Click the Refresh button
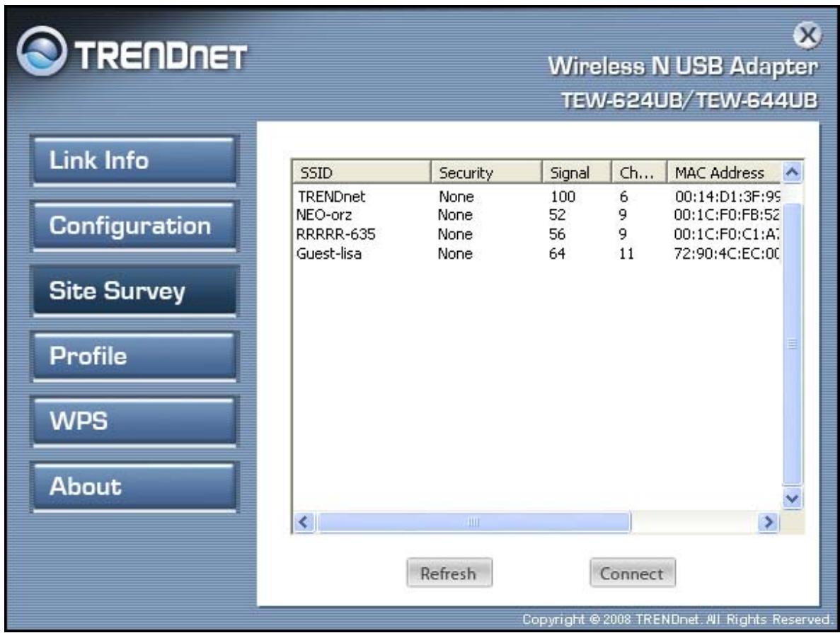840x633 pixels. pos(449,573)
